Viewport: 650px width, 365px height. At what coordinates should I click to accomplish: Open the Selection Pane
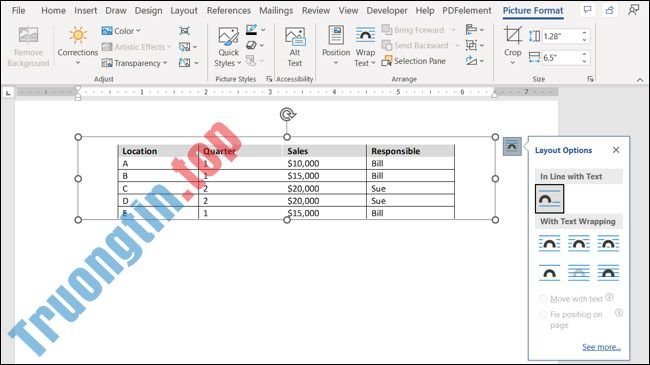coord(414,61)
